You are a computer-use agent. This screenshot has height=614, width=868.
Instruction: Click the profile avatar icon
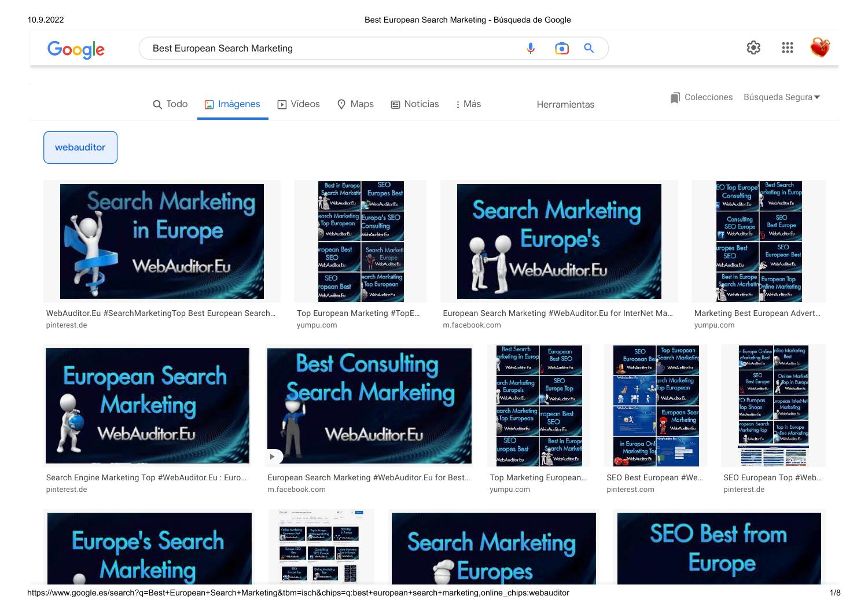click(821, 47)
